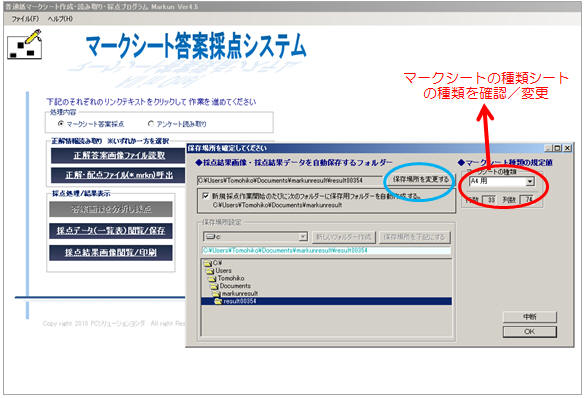The image size is (585, 398).
Task: Click the OK button
Action: tap(529, 332)
